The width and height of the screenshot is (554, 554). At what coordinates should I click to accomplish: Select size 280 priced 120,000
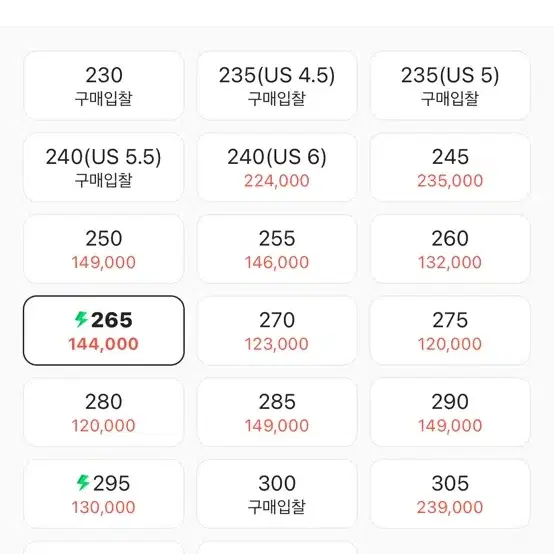click(104, 412)
